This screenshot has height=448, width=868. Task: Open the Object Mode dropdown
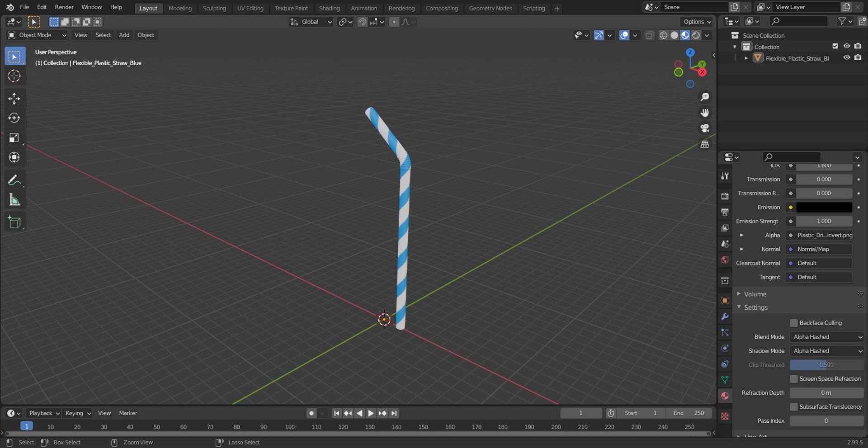37,35
